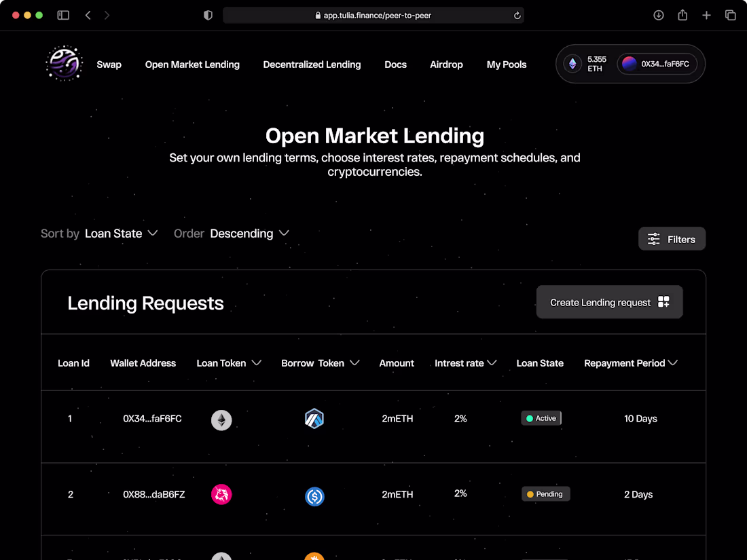Click the grid icon inside Create Lending request
The image size is (747, 560).
663,301
